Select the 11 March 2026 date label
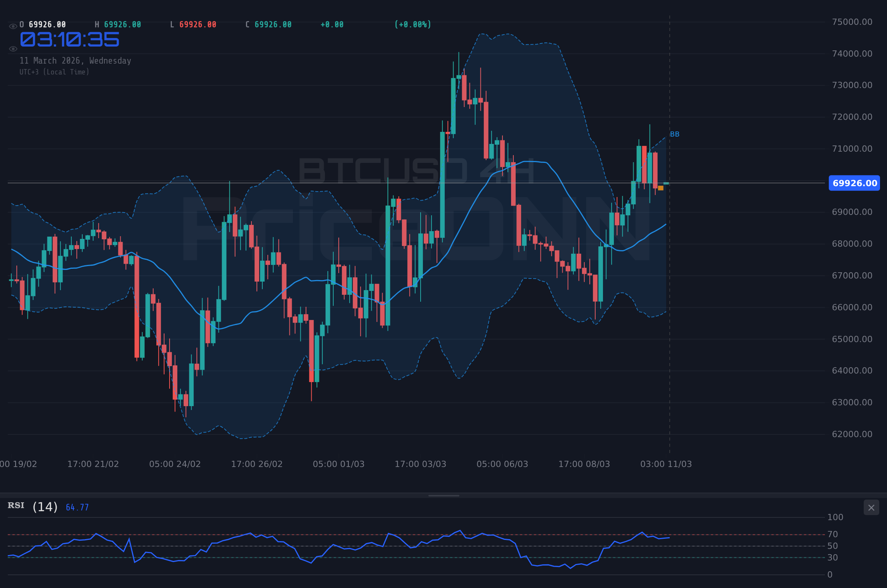This screenshot has height=588, width=887. tap(75, 61)
